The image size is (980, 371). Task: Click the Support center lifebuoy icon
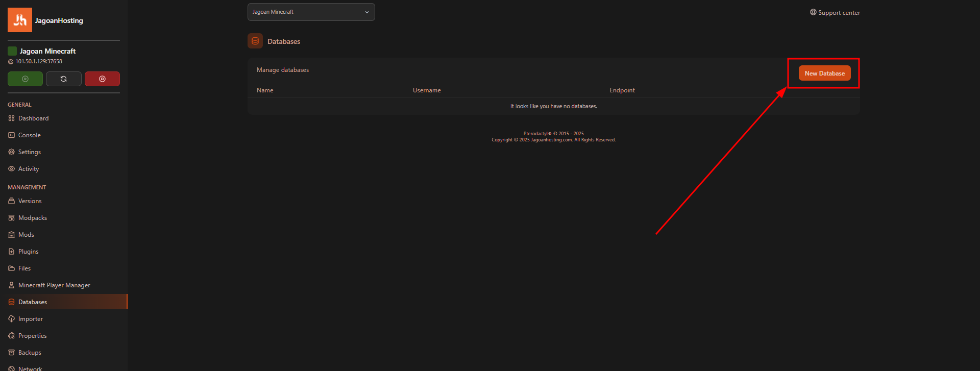813,12
